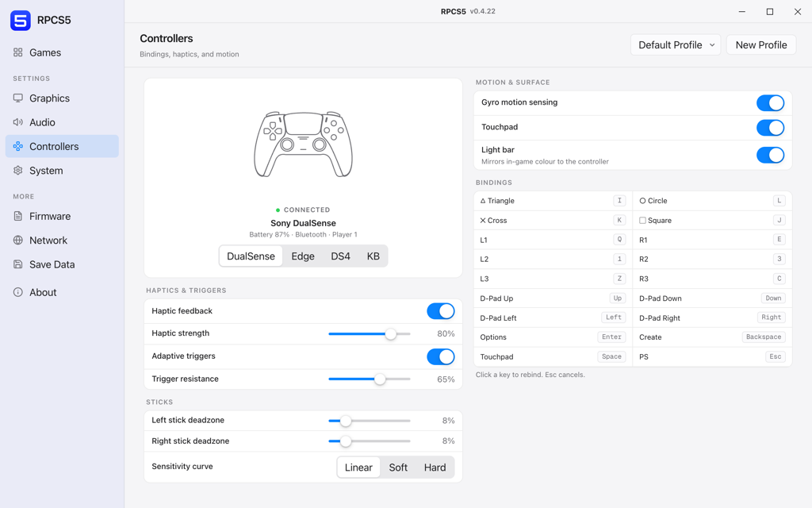Click the System gear icon
Image resolution: width=812 pixels, height=508 pixels.
coord(18,171)
